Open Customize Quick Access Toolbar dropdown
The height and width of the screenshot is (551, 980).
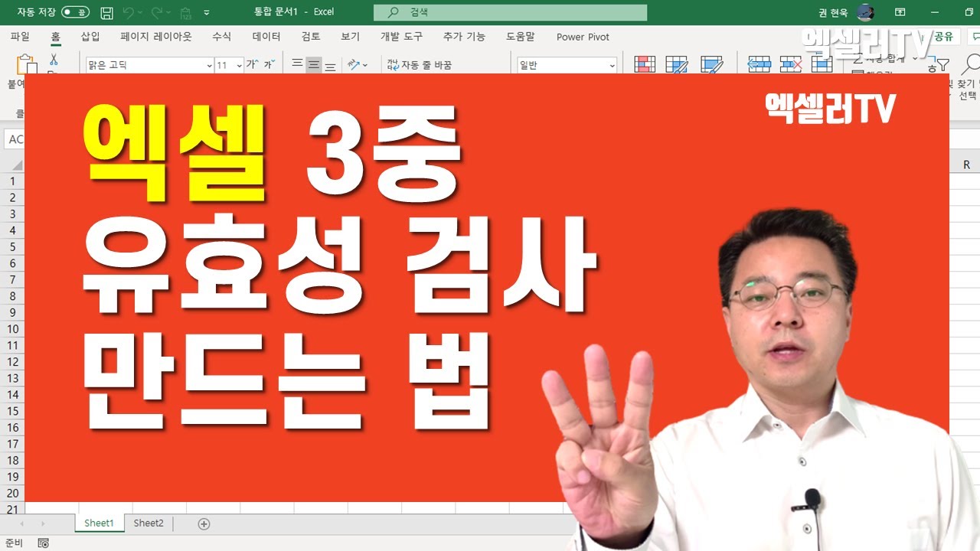point(207,13)
